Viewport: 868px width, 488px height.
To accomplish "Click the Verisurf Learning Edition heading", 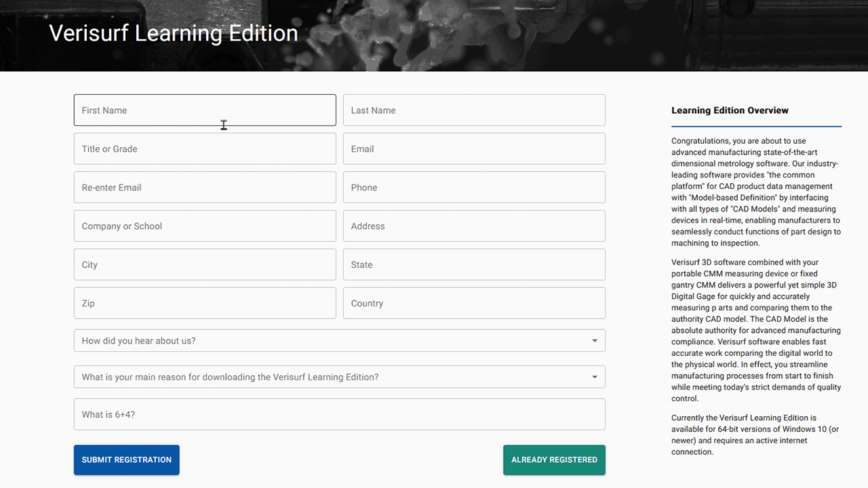I will coord(174,33).
